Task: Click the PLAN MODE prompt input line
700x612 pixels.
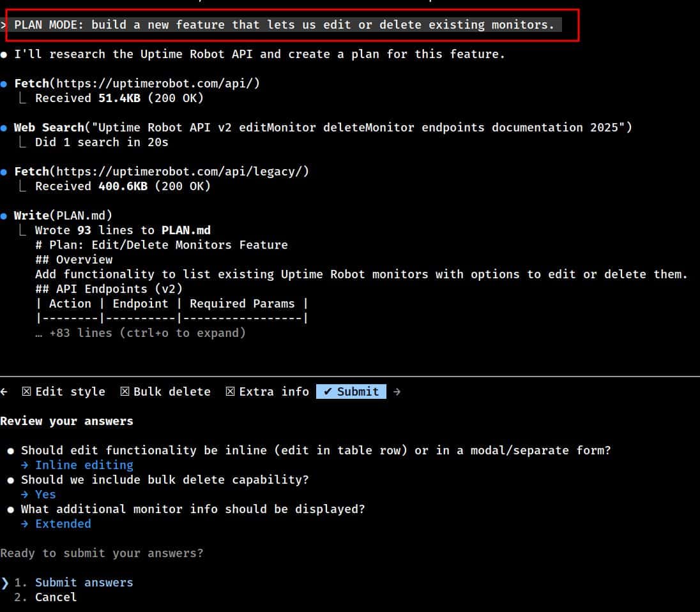Action: [x=284, y=26]
